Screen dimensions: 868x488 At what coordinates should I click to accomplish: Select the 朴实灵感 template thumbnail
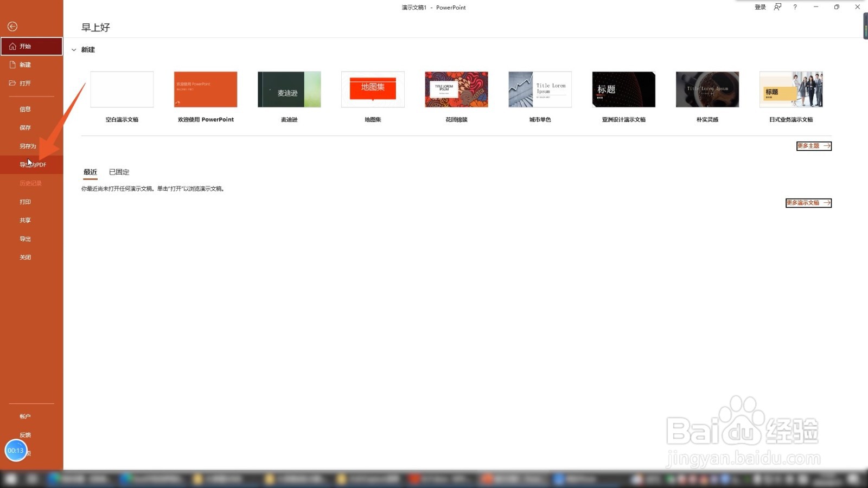click(707, 89)
